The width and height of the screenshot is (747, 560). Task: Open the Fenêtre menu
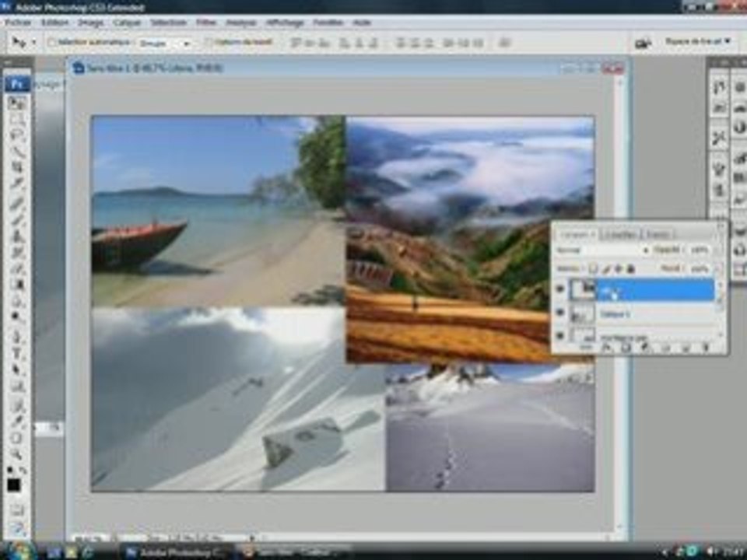click(328, 23)
